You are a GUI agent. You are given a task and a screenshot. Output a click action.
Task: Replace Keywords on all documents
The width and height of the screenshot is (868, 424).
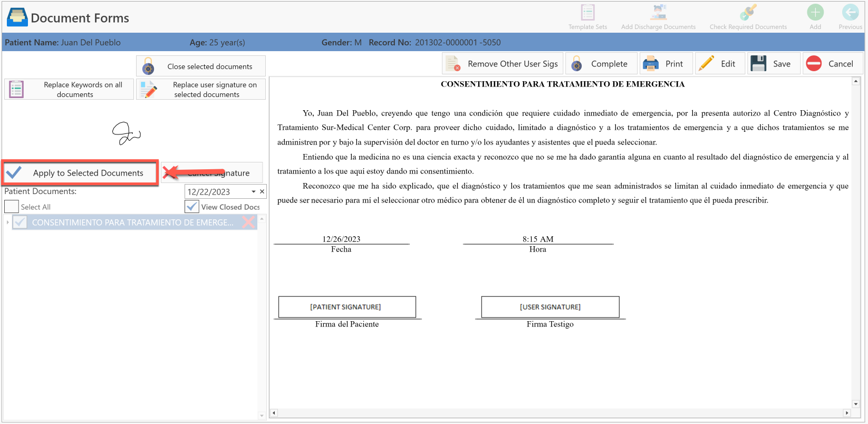coord(69,89)
